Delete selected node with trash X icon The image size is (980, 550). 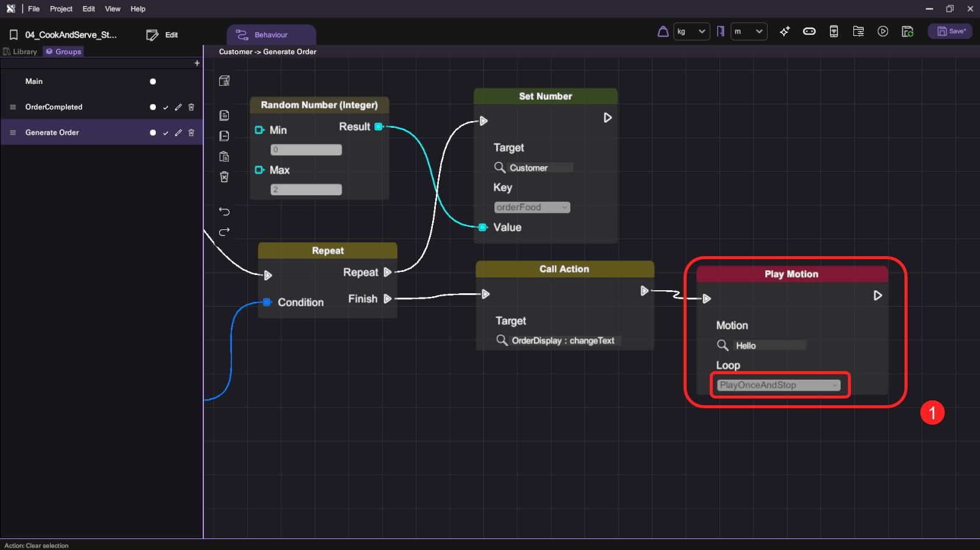224,177
